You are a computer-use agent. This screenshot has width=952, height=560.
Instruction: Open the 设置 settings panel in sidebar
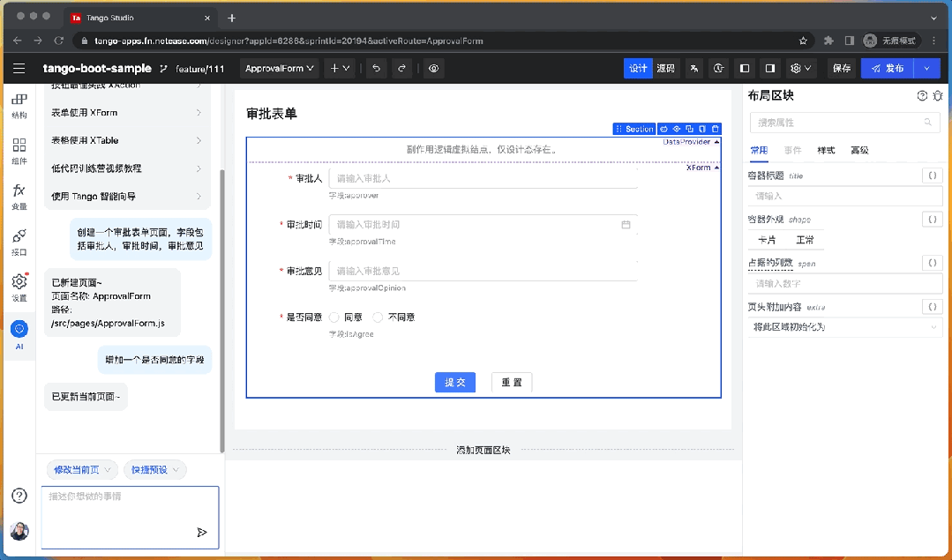pos(19,287)
